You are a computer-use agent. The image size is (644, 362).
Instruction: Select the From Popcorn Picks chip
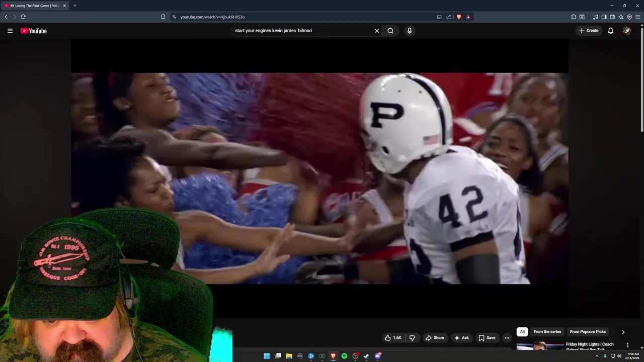588,332
